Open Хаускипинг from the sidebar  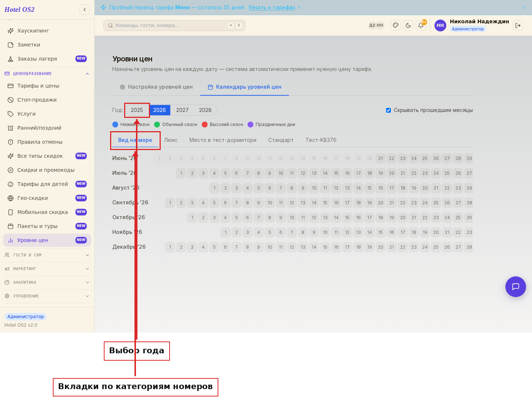(x=47, y=31)
